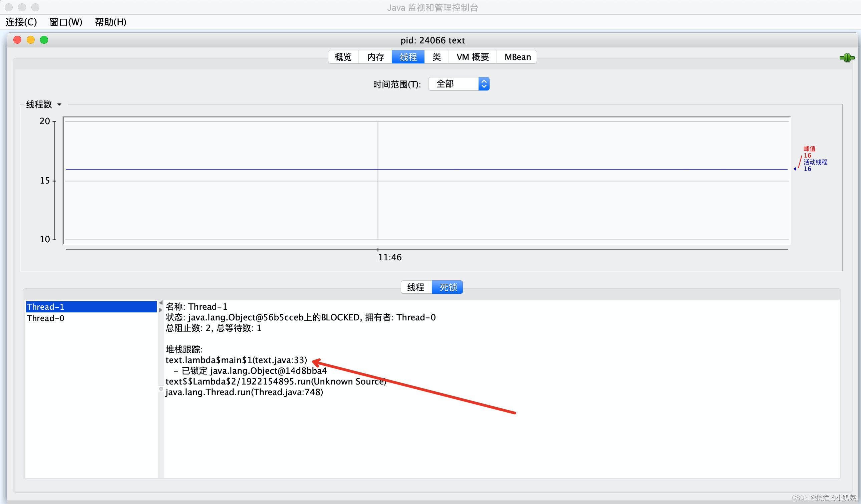Open the 连接(C) menu
This screenshot has height=504, width=861.
click(21, 22)
